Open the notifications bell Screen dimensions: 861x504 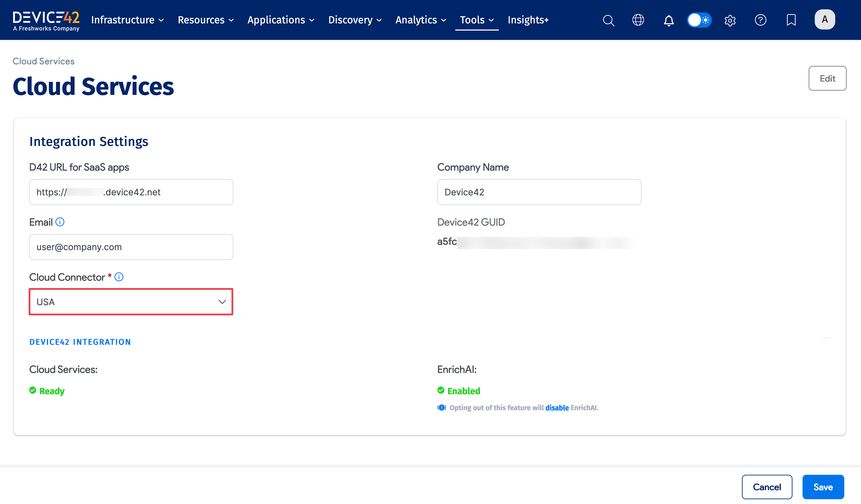[668, 20]
